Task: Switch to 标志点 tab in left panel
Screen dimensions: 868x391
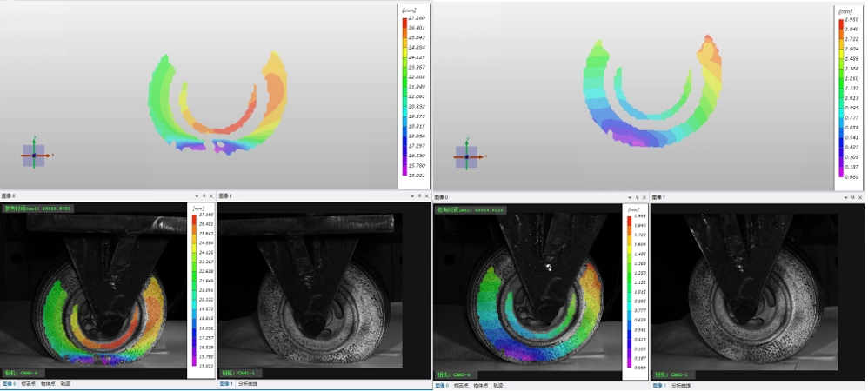Action: click(28, 383)
